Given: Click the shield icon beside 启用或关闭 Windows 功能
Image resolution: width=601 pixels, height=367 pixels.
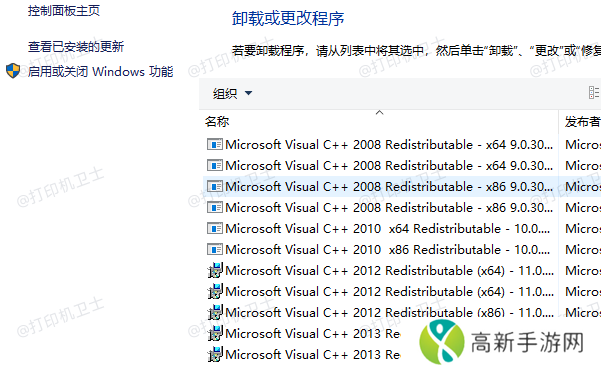Looking at the screenshot, I should coord(13,71).
